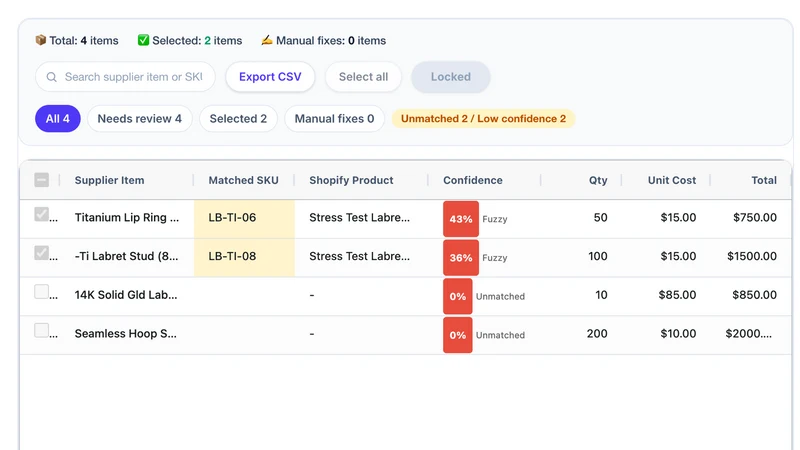Screen dimensions: 800x450
Task: Click the $1500.00 total cell
Action: (x=752, y=257)
